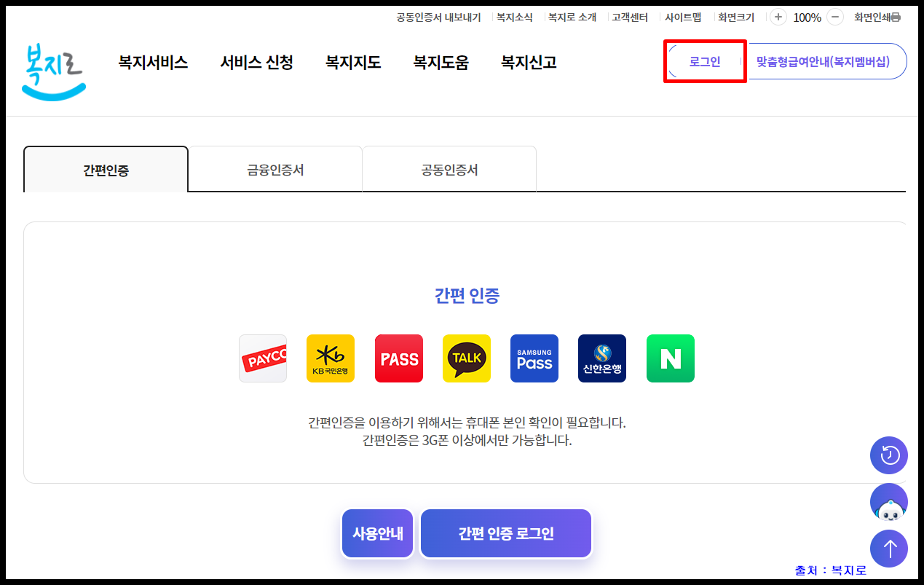Choose the PASS authentication icon

click(398, 358)
